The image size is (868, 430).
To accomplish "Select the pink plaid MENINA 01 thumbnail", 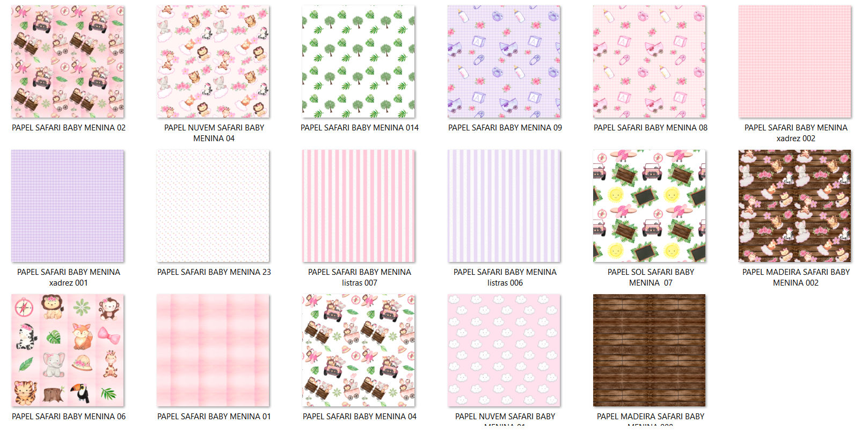I will tap(213, 351).
